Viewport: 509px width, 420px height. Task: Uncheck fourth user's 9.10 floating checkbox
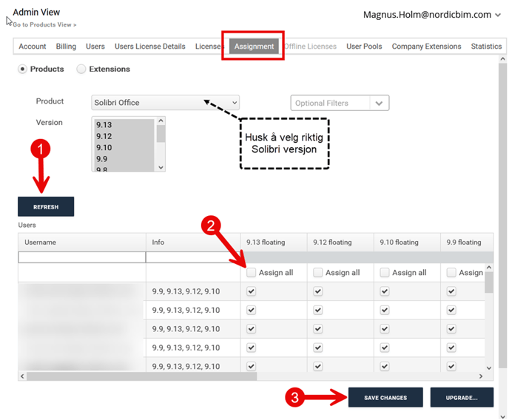click(385, 348)
